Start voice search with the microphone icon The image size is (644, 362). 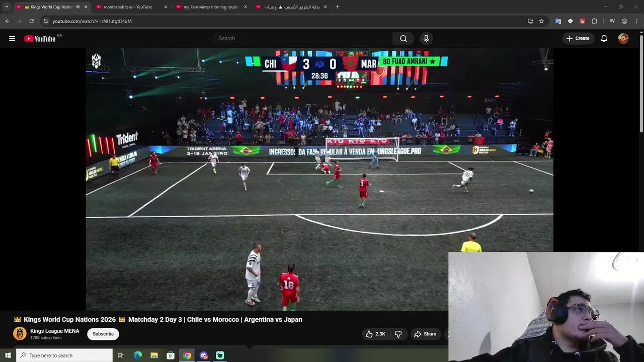pyautogui.click(x=426, y=38)
